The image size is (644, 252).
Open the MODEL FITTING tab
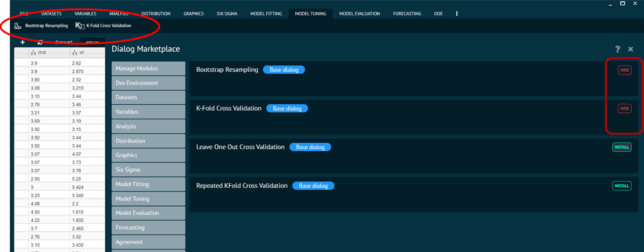[266, 13]
